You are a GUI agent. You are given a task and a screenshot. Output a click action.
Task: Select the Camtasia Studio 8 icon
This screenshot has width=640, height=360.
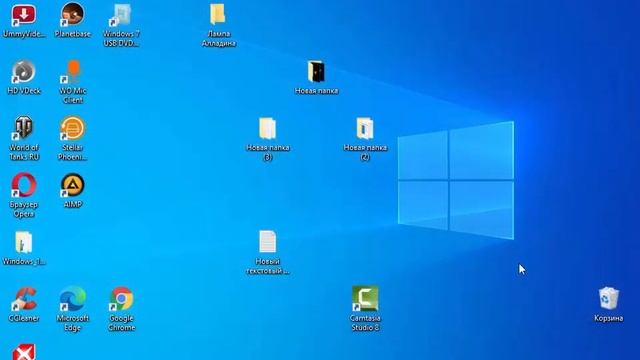[365, 299]
